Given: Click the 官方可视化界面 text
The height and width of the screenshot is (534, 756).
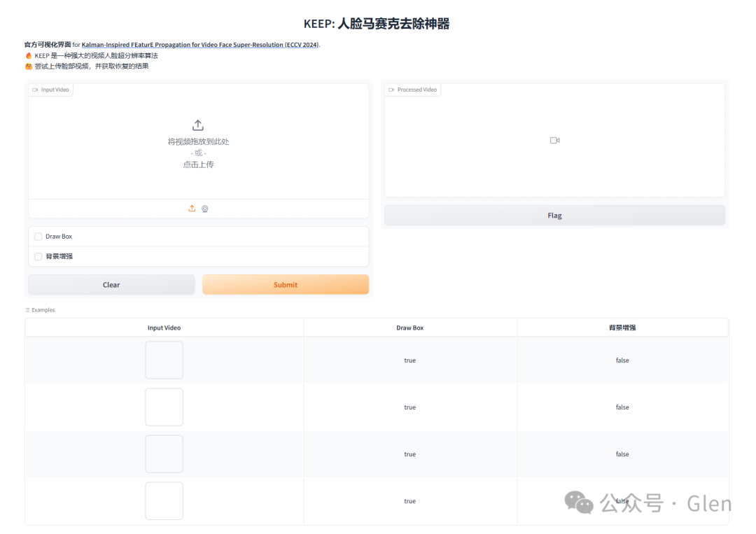Looking at the screenshot, I should pyautogui.click(x=48, y=45).
